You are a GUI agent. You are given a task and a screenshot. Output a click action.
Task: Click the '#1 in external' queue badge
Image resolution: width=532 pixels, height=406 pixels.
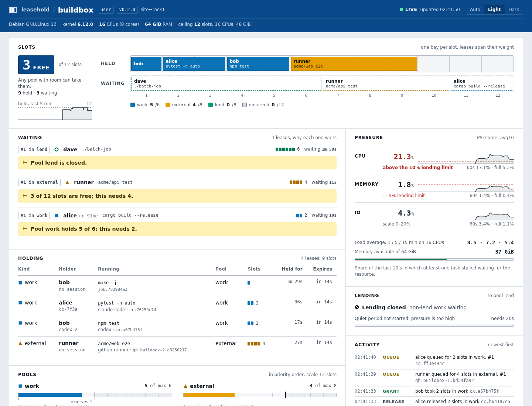(39, 182)
